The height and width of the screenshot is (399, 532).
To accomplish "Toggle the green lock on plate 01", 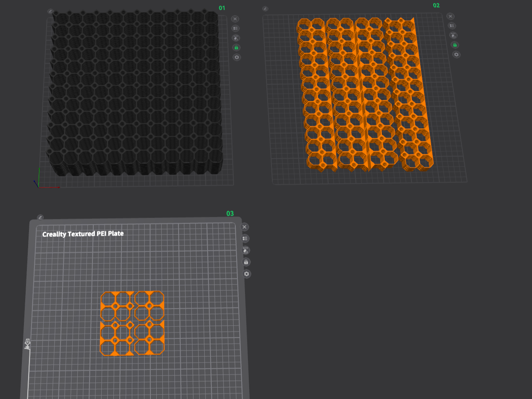I will pyautogui.click(x=236, y=48).
